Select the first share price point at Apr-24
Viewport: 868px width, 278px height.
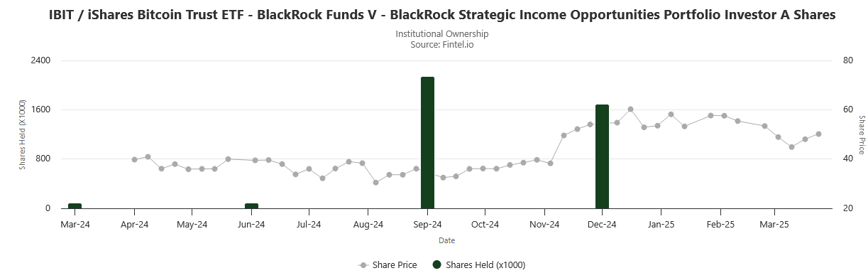[x=134, y=159]
